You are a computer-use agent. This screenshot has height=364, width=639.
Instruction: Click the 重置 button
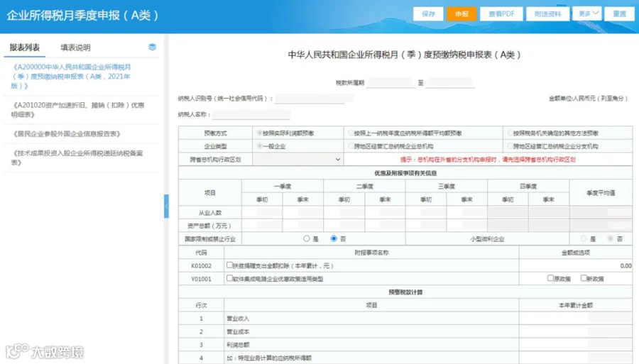[x=619, y=14]
